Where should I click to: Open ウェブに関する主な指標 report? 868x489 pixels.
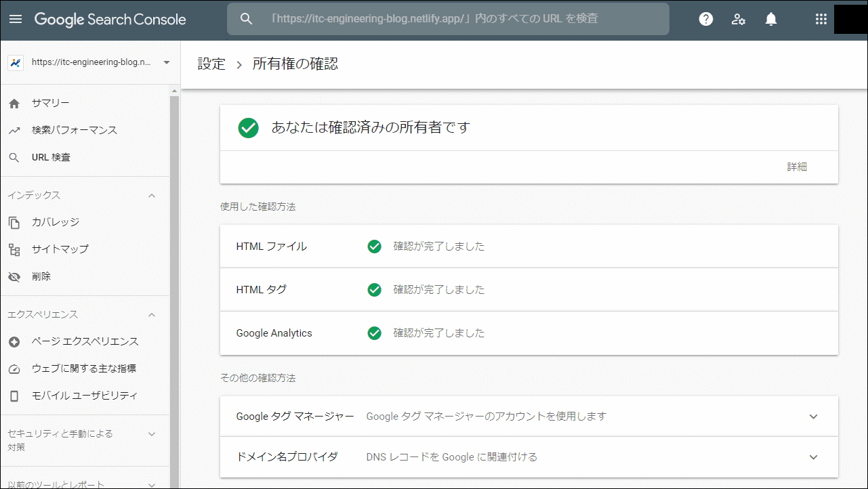(84, 368)
